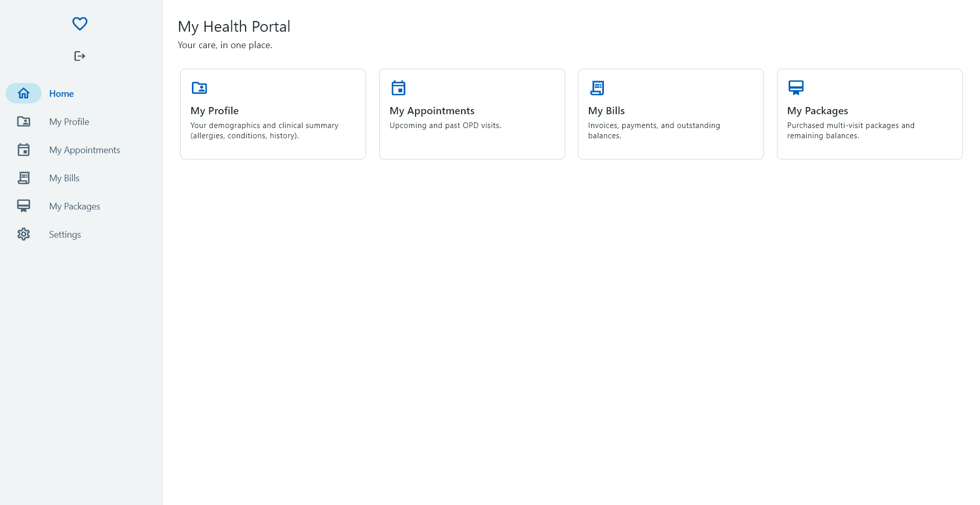Click 'Purchased multi-visit packages' description text
Viewport: 980px width, 505px height.
[851, 131]
